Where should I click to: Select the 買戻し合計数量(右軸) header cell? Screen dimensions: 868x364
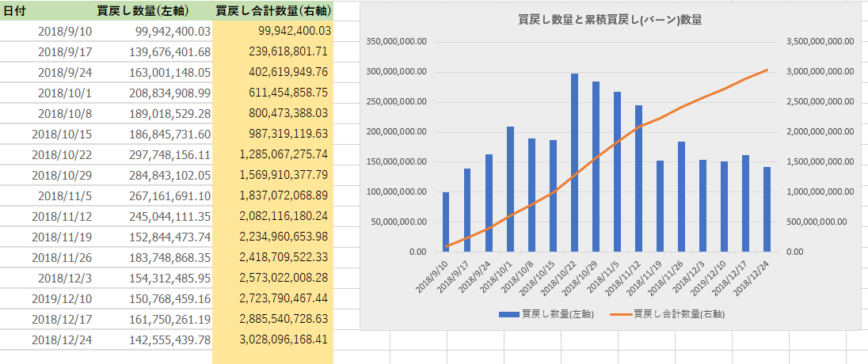click(272, 11)
